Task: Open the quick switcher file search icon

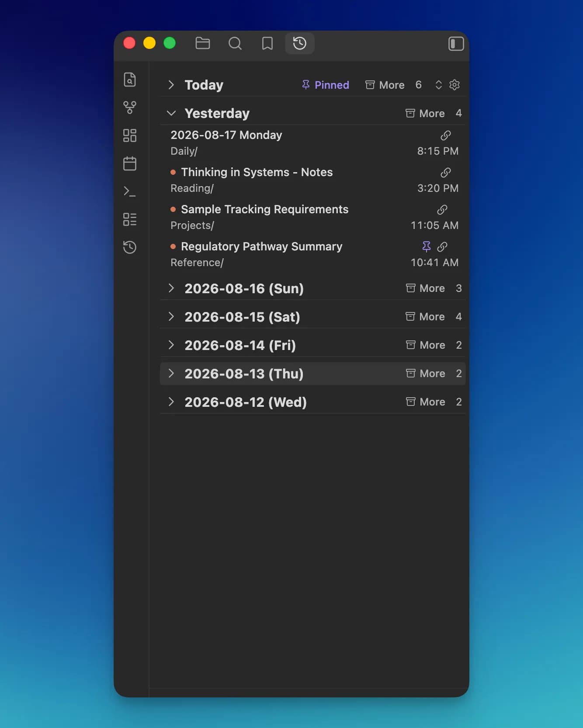Action: click(130, 80)
